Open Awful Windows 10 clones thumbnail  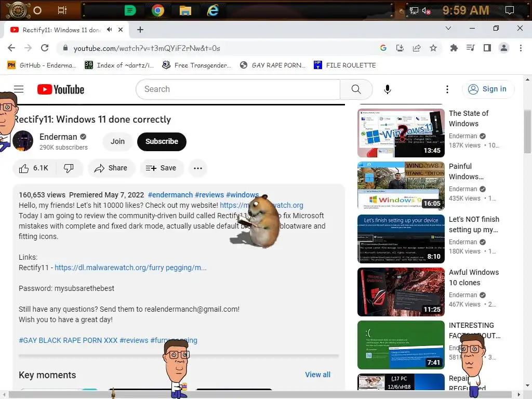(x=401, y=292)
